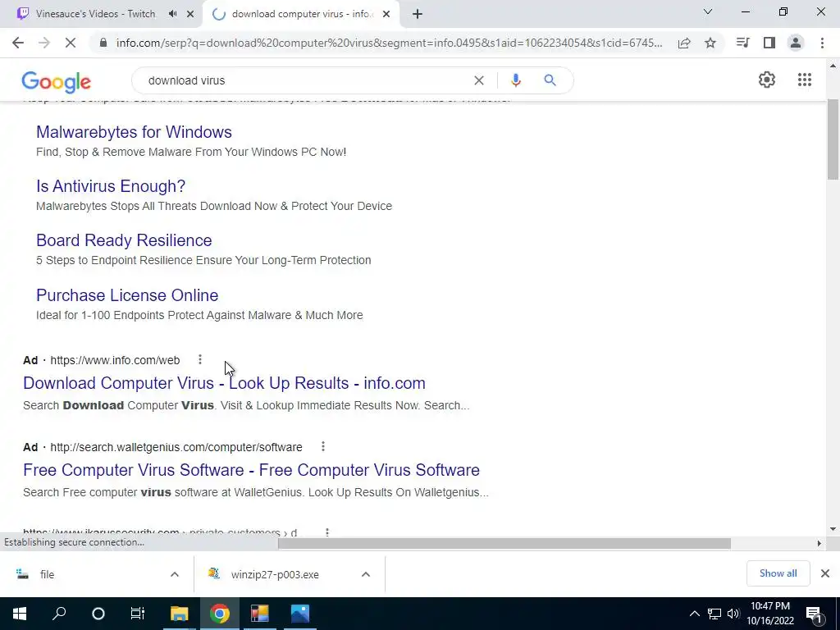Open the Chrome profile avatar

pos(796,43)
